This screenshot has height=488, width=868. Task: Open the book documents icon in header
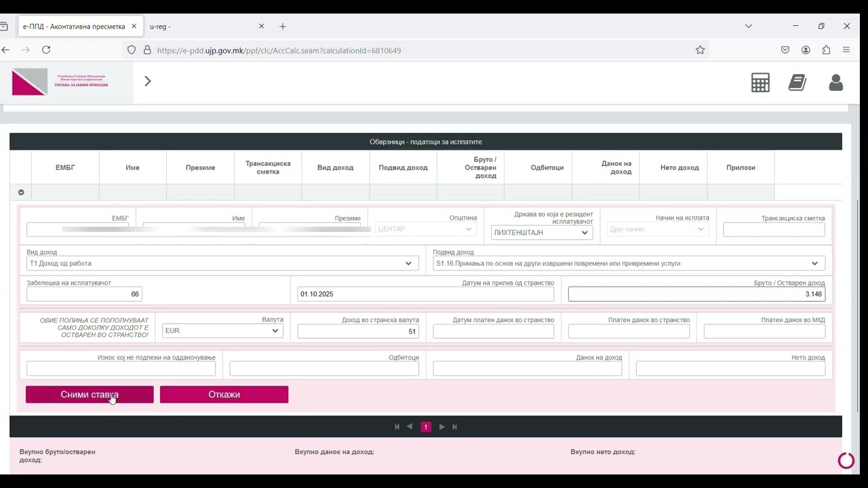tap(797, 83)
